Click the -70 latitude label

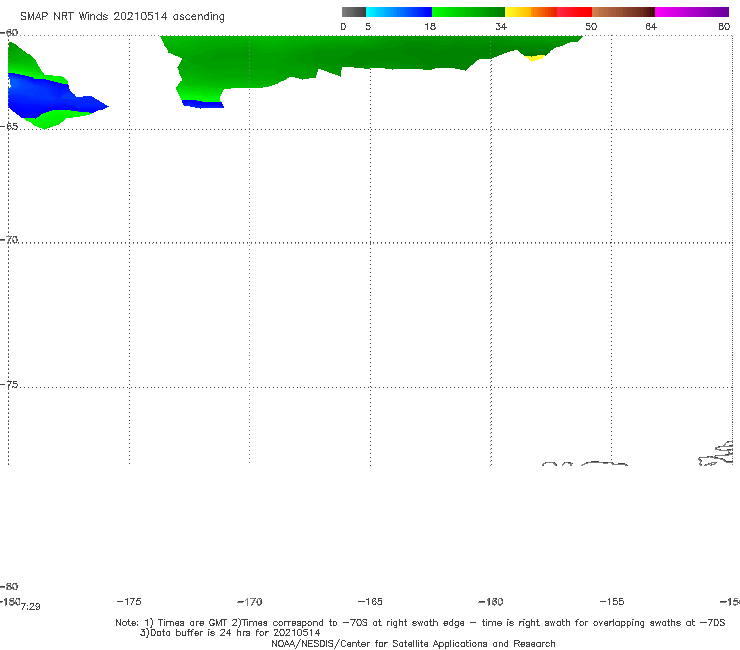pyautogui.click(x=9, y=240)
